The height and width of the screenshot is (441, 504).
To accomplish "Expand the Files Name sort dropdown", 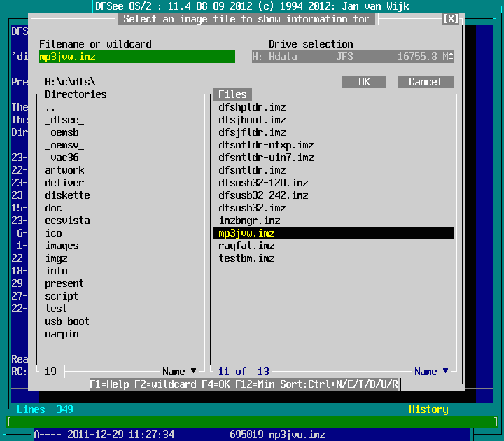I will pyautogui.click(x=431, y=372).
